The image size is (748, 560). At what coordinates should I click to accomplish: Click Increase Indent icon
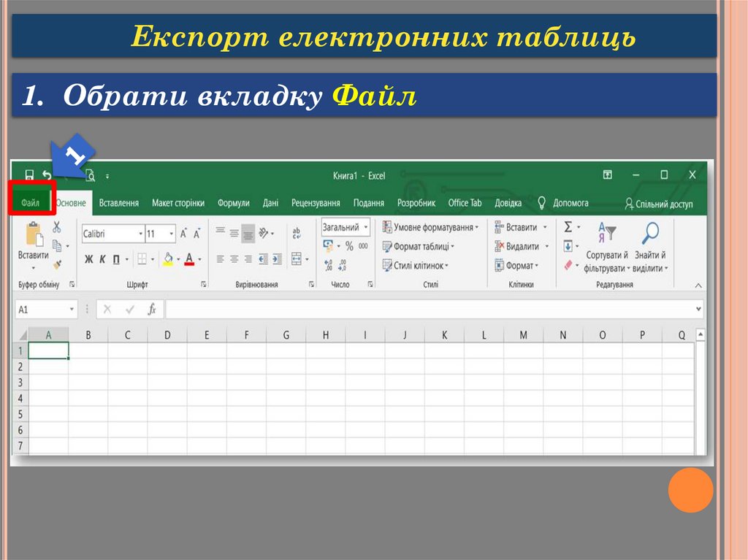click(x=277, y=259)
